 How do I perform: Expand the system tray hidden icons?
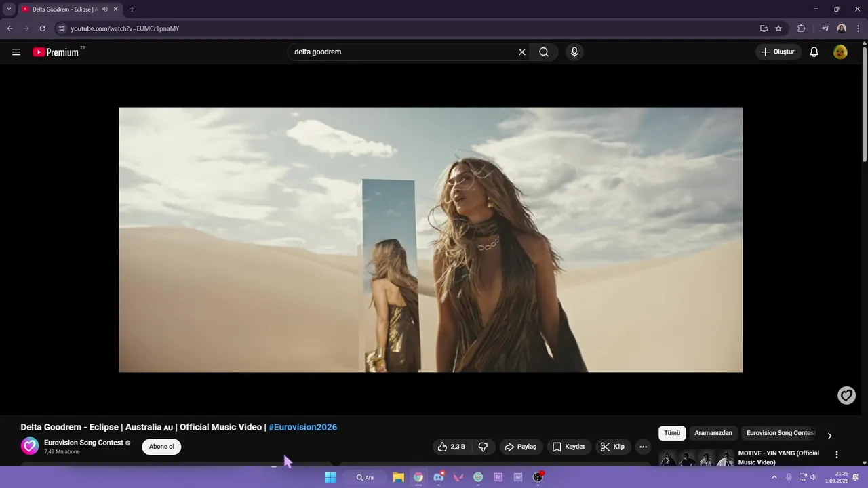click(x=774, y=477)
